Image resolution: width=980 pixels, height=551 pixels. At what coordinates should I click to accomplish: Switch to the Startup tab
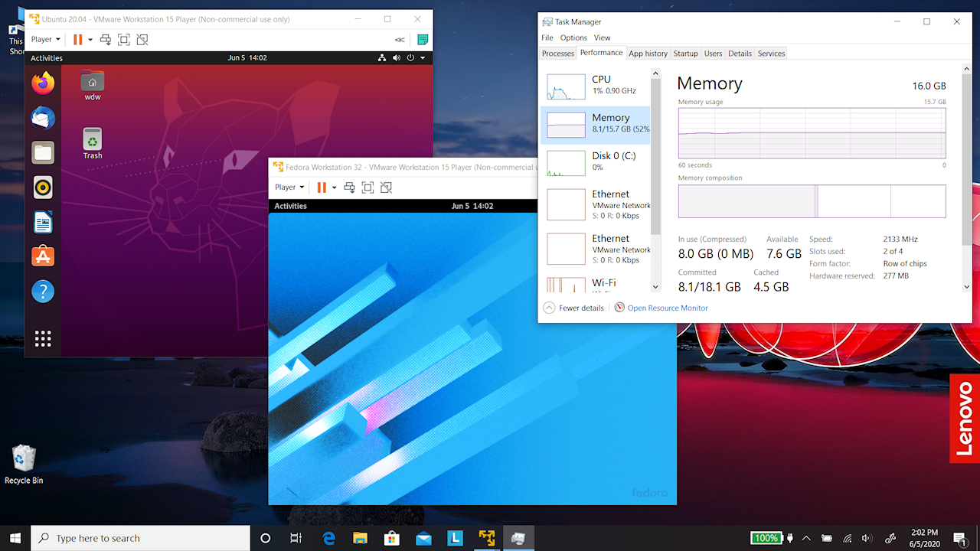coord(686,54)
